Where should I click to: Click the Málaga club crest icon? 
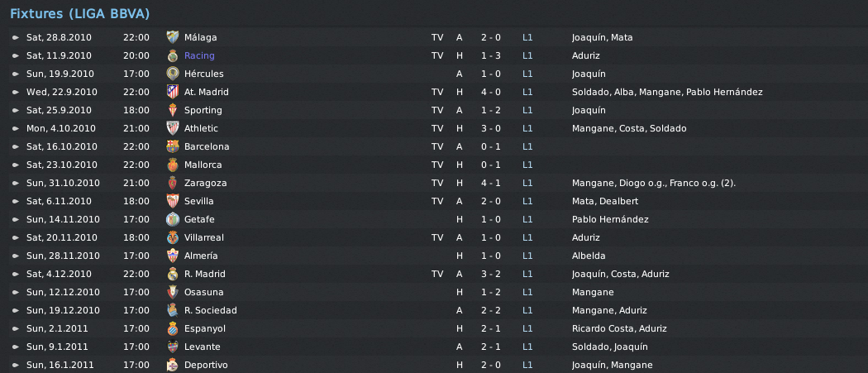tap(173, 38)
